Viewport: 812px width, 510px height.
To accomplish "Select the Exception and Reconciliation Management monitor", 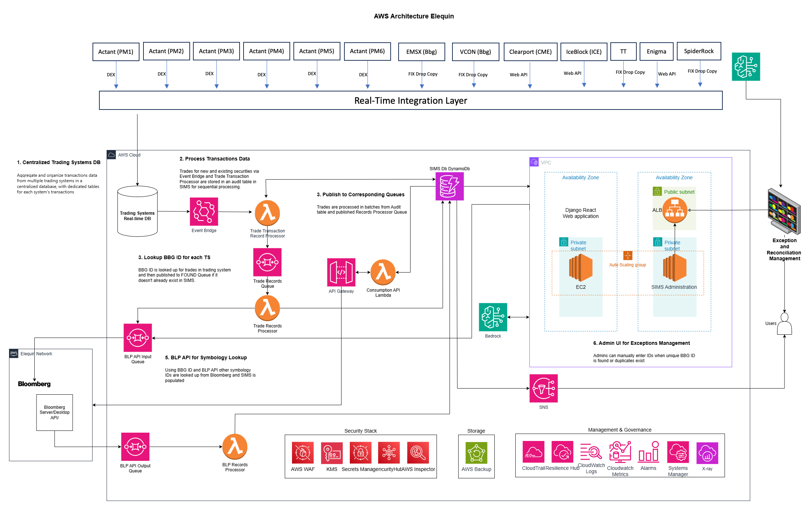I will pyautogui.click(x=783, y=211).
